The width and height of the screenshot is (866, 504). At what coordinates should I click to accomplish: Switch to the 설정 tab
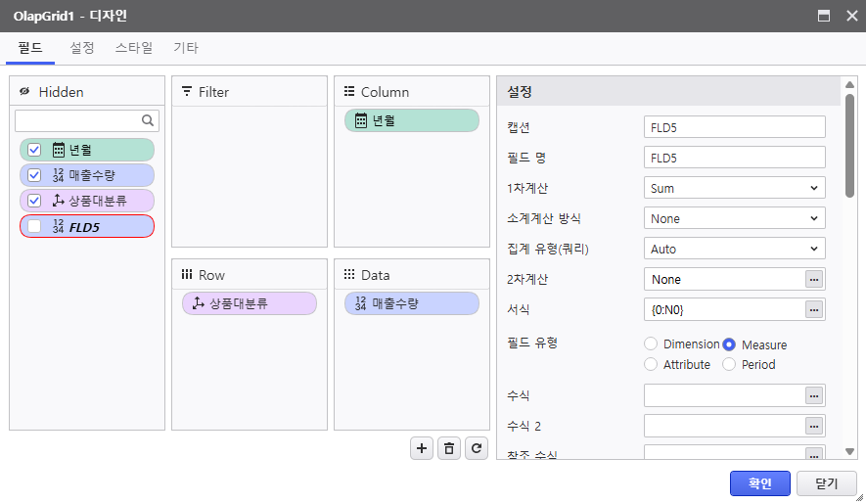[x=82, y=47]
